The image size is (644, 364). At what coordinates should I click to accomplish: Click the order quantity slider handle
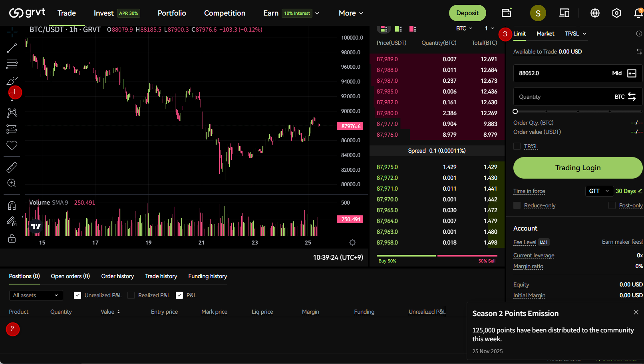pyautogui.click(x=515, y=111)
